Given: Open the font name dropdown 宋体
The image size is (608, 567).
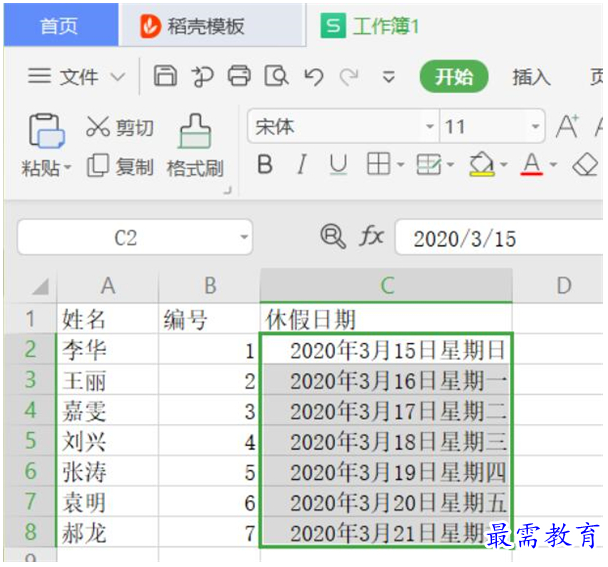Looking at the screenshot, I should pos(430,126).
